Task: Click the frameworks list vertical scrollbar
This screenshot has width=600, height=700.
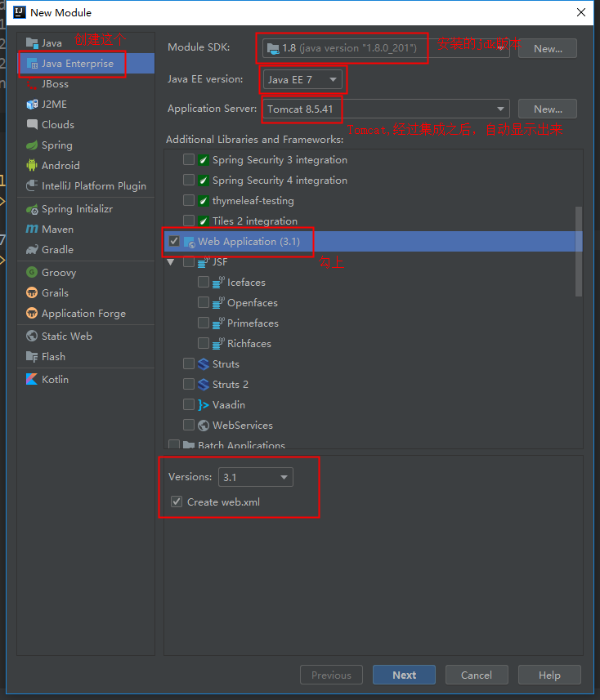Action: pos(579,252)
